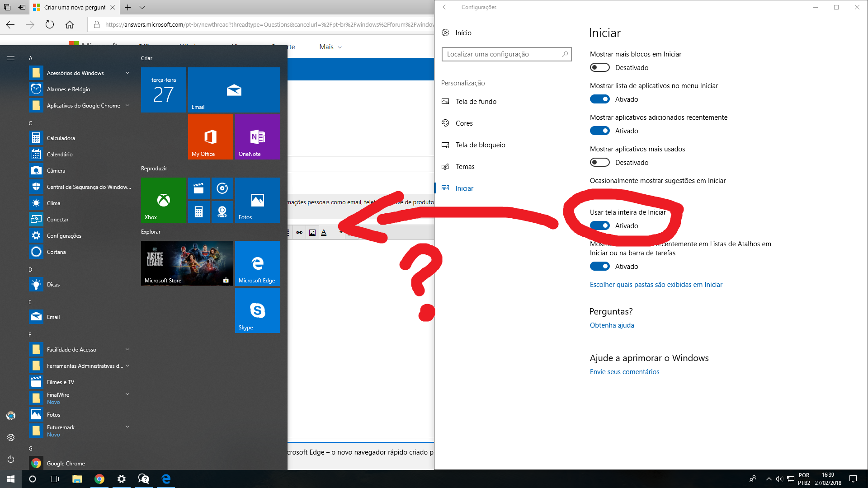Expand Start menu hamburger button
The height and width of the screenshot is (488, 868).
coord(11,58)
